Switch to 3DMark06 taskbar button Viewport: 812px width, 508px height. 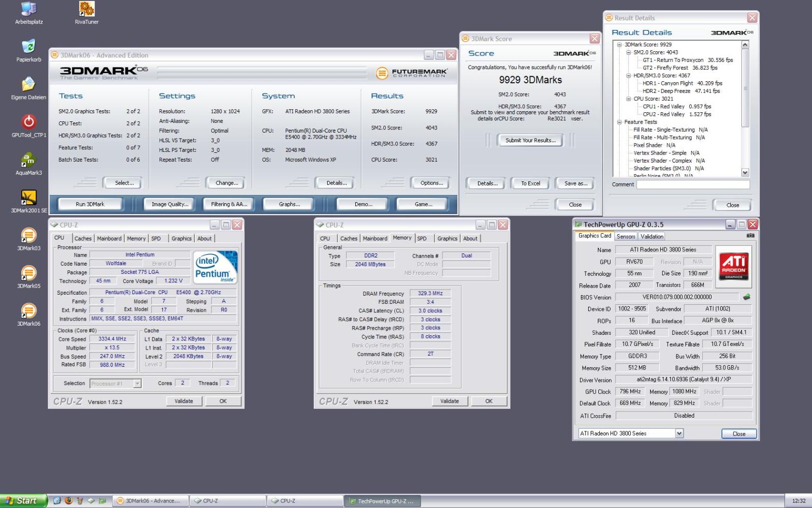point(150,500)
